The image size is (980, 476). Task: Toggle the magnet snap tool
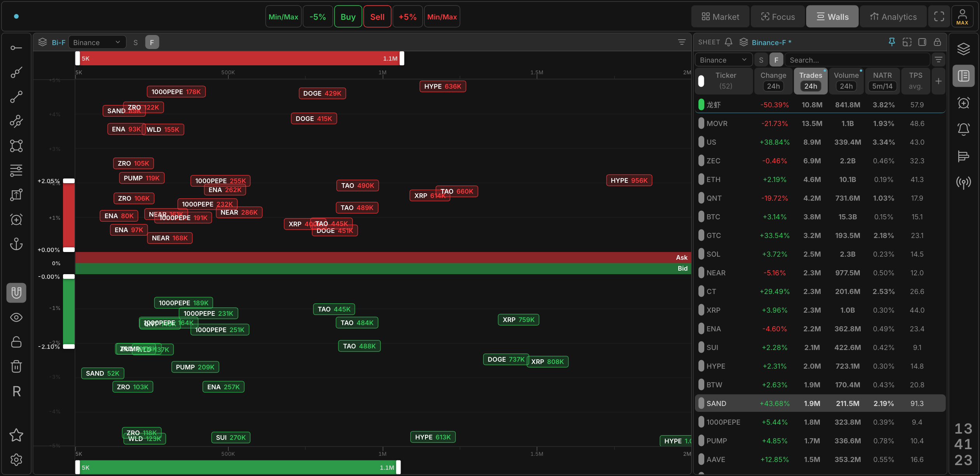[16, 293]
